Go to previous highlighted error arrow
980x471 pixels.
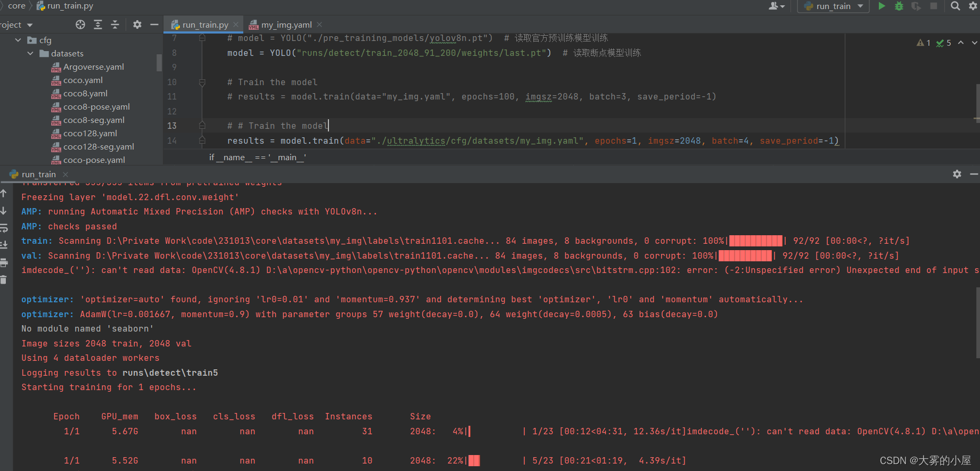point(961,43)
